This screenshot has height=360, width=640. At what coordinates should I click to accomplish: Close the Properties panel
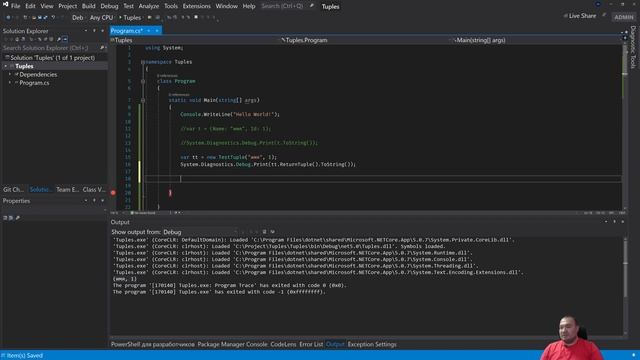102,201
